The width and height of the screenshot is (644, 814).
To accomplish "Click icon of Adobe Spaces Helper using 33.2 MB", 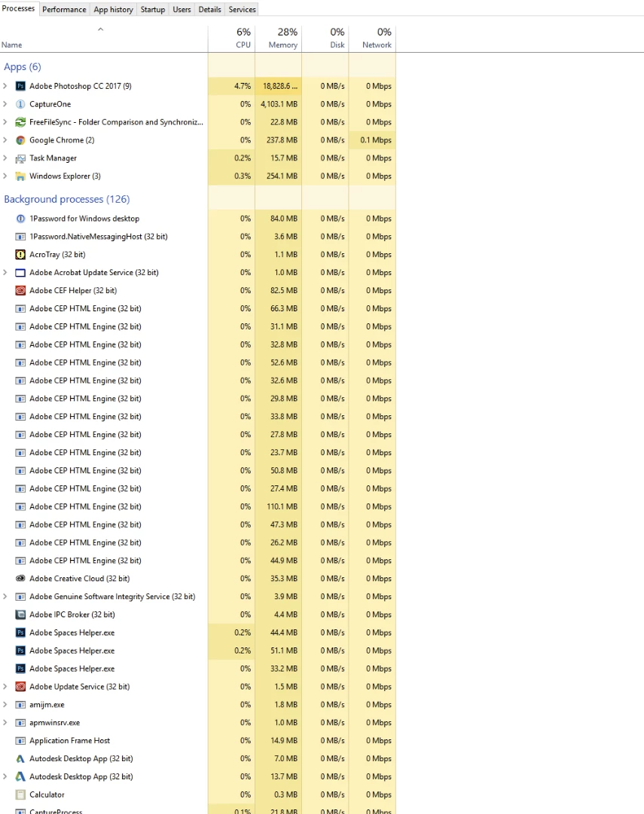I will (x=20, y=669).
